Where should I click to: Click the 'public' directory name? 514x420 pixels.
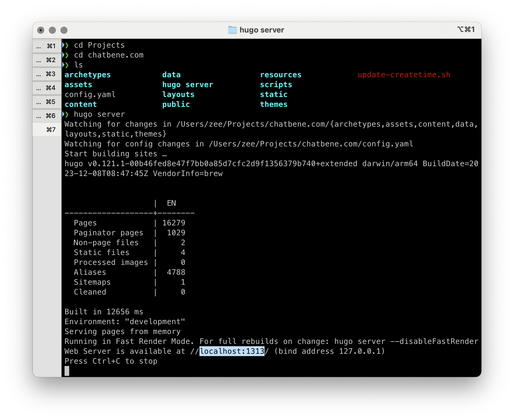[x=176, y=105]
